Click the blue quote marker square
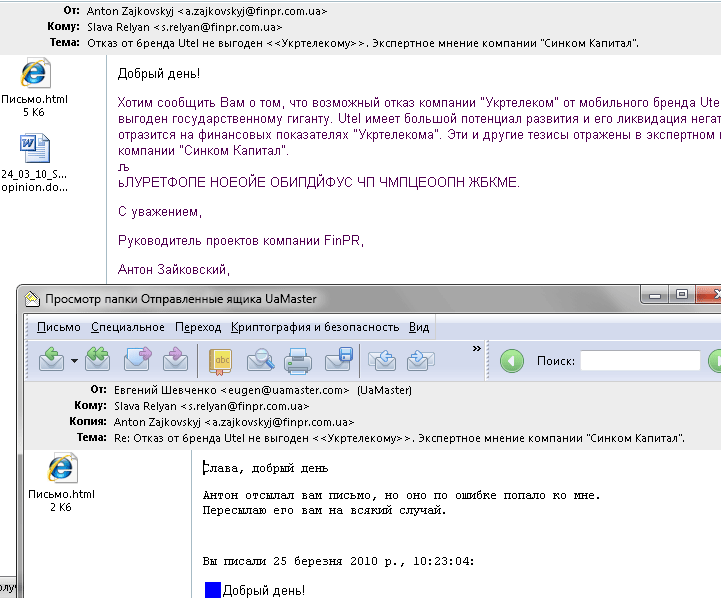 click(x=213, y=590)
